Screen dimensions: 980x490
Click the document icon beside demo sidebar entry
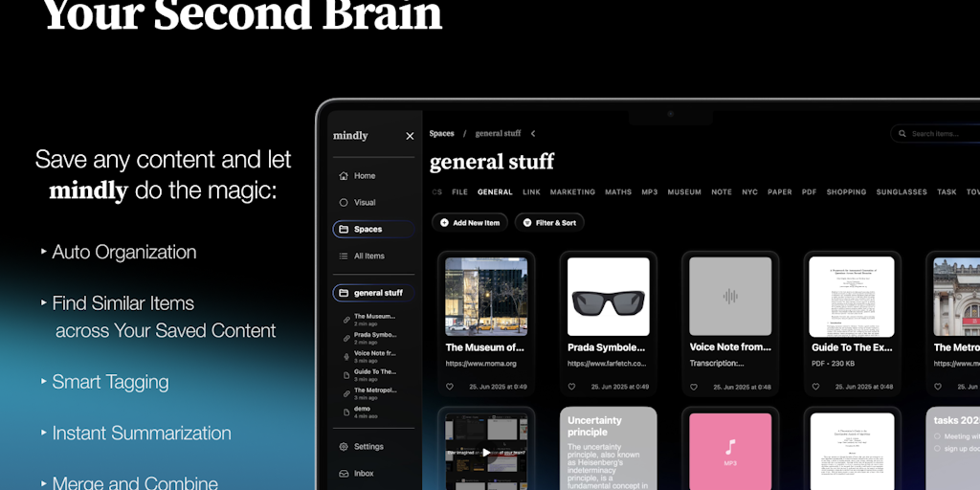pos(346,412)
